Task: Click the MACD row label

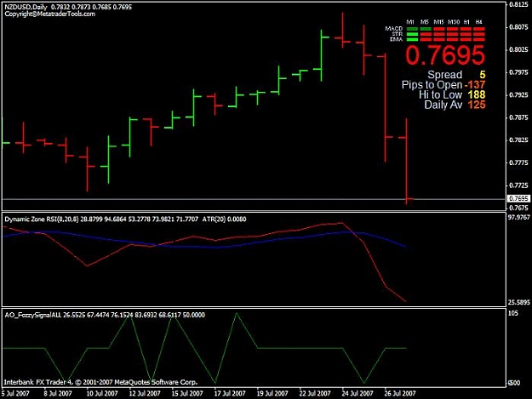Action: point(393,28)
